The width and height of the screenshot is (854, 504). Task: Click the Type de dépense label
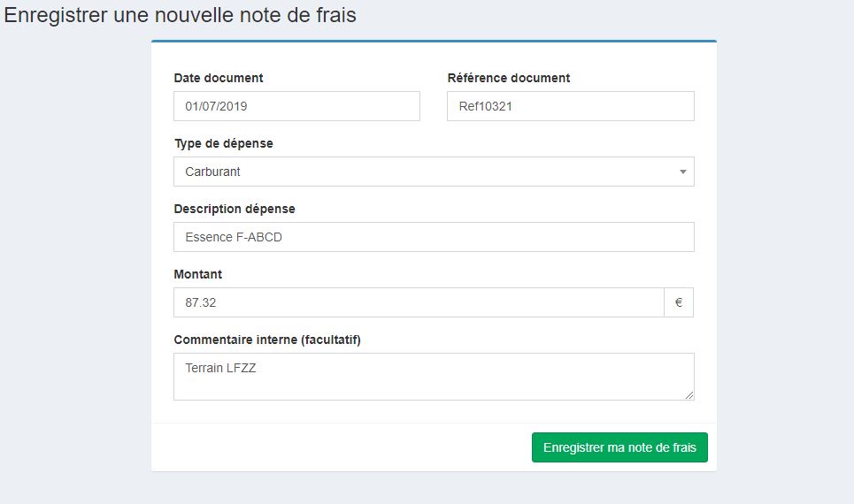224,143
